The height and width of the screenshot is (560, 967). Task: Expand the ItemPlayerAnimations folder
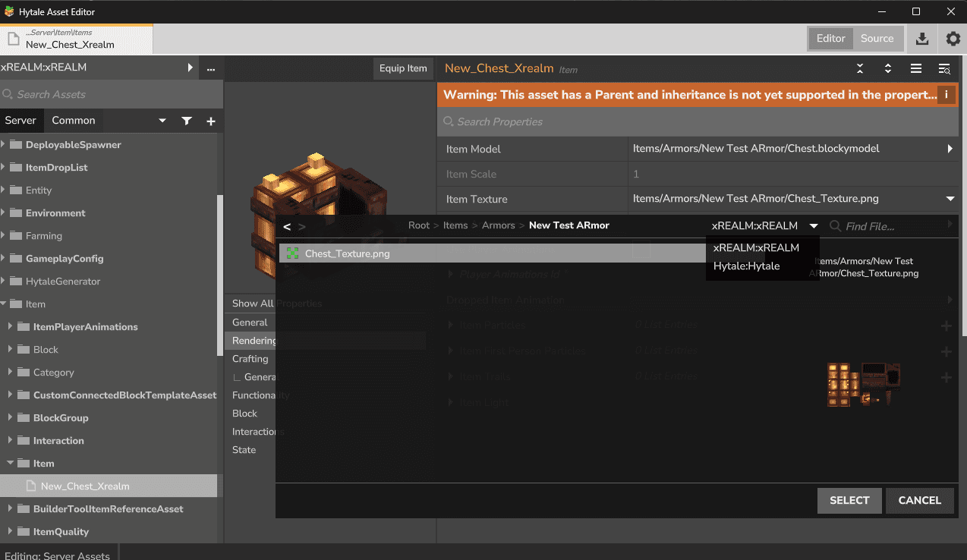[x=11, y=327]
